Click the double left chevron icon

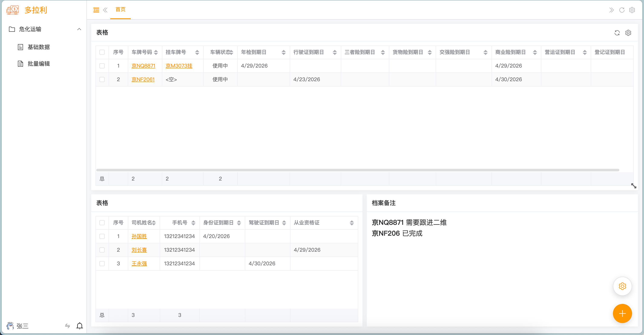coord(105,10)
